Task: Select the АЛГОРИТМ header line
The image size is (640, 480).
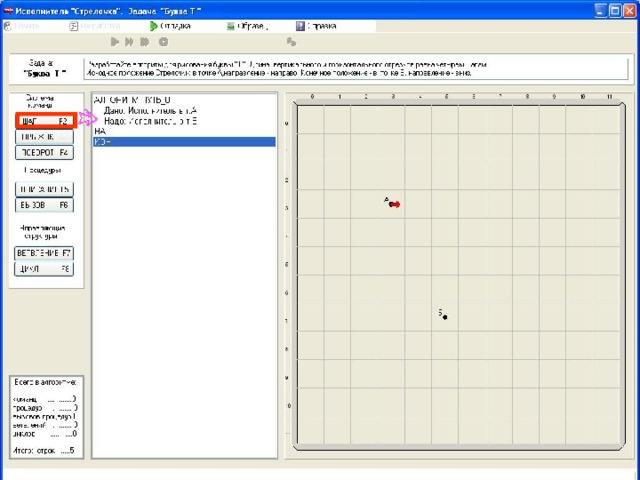Action: [133, 100]
